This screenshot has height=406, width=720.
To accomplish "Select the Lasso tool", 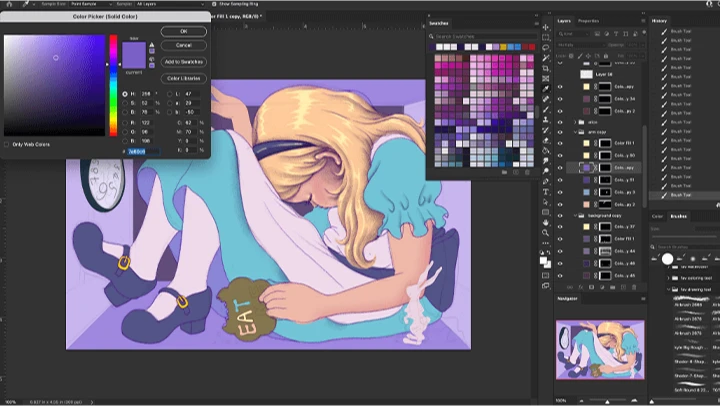I will 546,48.
